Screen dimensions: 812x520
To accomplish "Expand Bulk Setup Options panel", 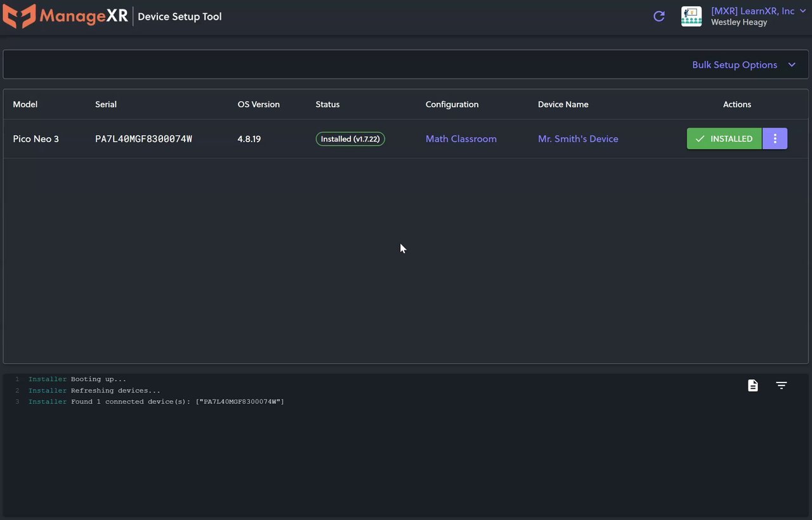I will click(x=735, y=65).
